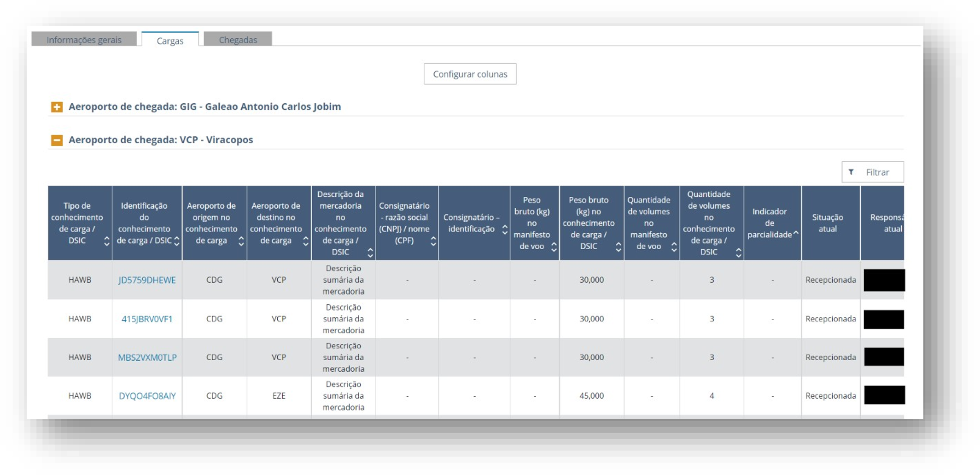The height and width of the screenshot is (475, 980).
Task: Open the Filtrar button
Action: 872,172
